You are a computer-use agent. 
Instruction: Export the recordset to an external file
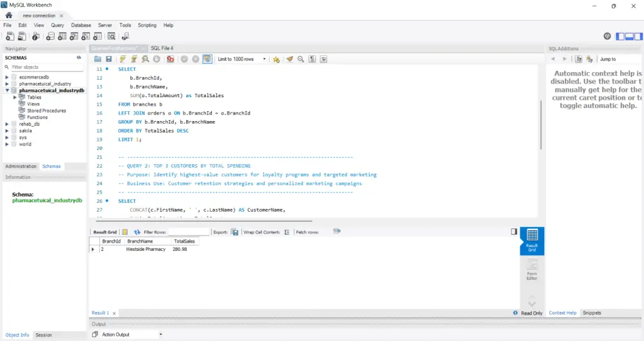234,232
